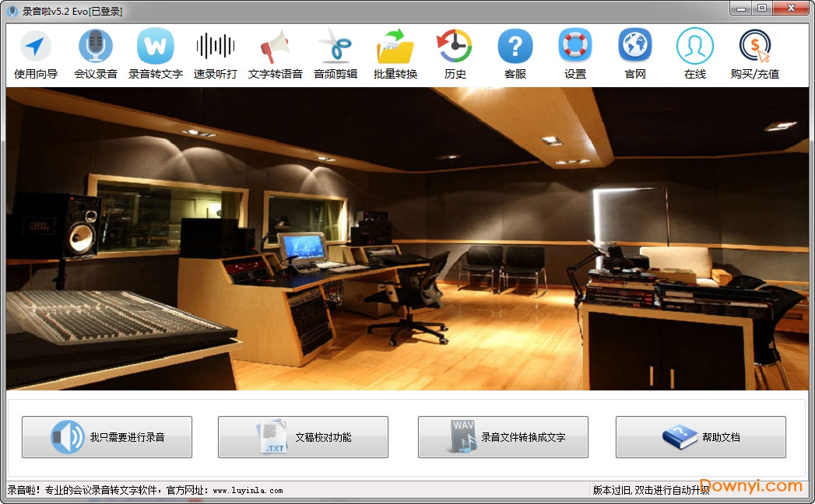Viewport: 815px width, 504px height.
Task: Contact 客服 customer service
Action: coord(515,53)
